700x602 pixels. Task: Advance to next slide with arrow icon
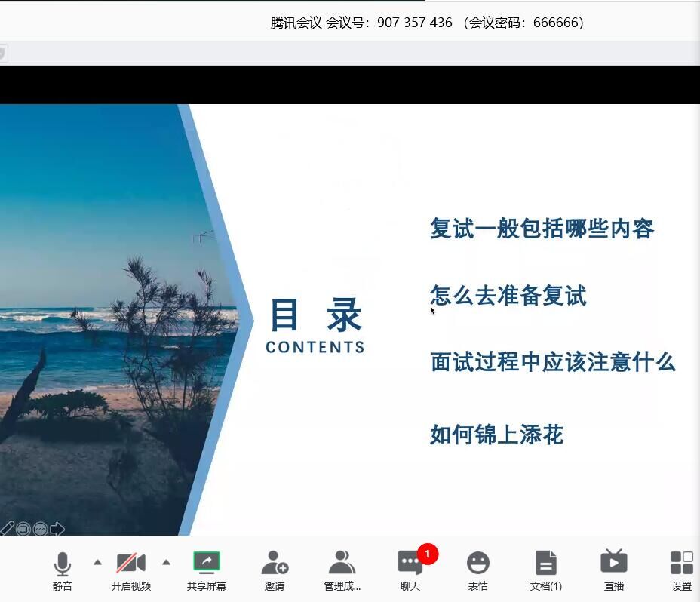click(57, 529)
